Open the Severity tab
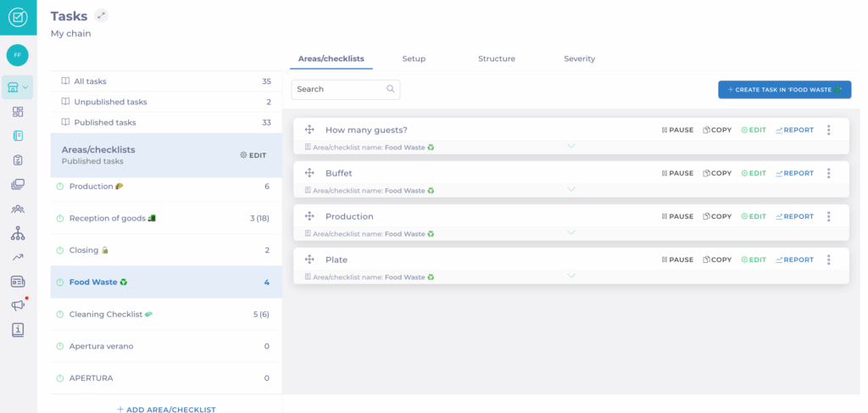The width and height of the screenshot is (868, 413). click(579, 59)
